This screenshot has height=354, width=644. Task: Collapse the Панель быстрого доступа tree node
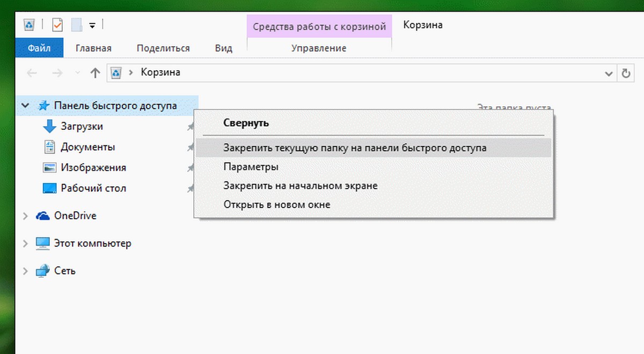[25, 106]
